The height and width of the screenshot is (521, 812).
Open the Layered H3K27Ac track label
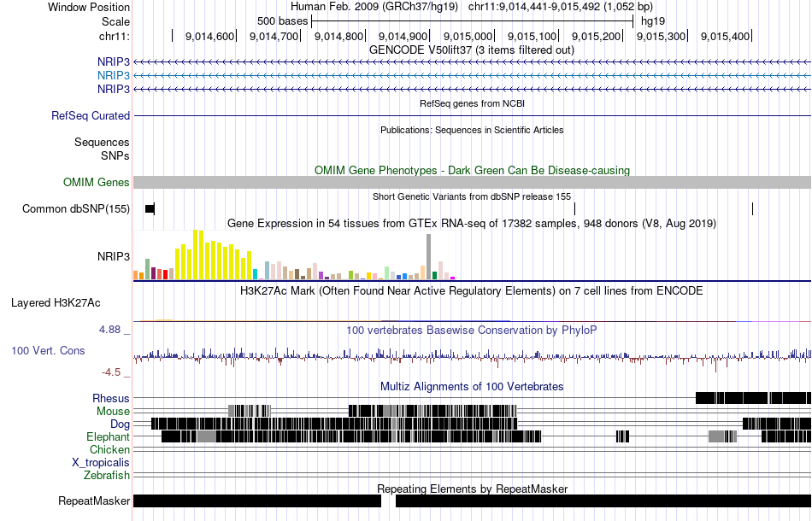point(56,302)
